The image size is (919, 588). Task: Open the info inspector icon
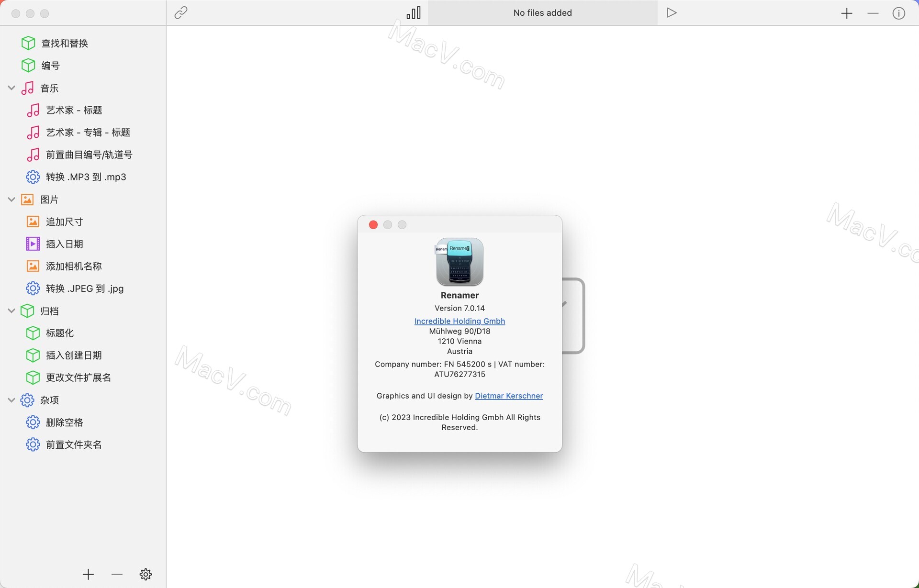(x=899, y=13)
